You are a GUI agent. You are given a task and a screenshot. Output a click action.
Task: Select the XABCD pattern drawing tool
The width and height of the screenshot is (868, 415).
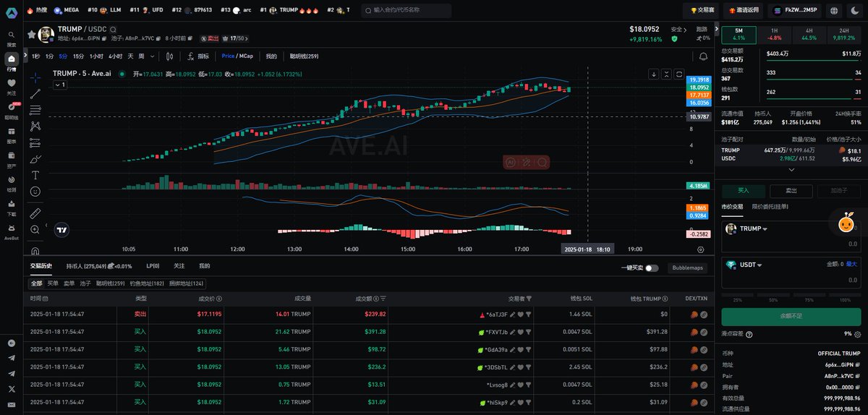point(35,126)
